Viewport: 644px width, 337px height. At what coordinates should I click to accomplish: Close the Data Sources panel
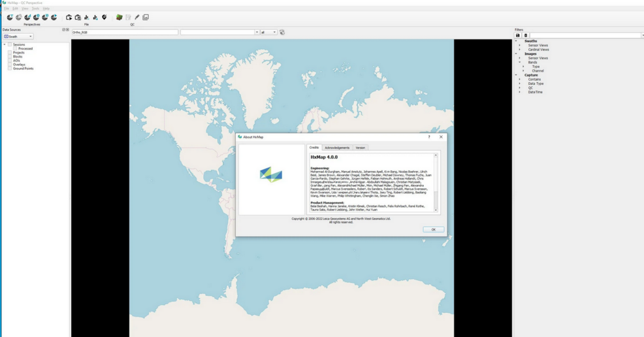[x=67, y=29]
